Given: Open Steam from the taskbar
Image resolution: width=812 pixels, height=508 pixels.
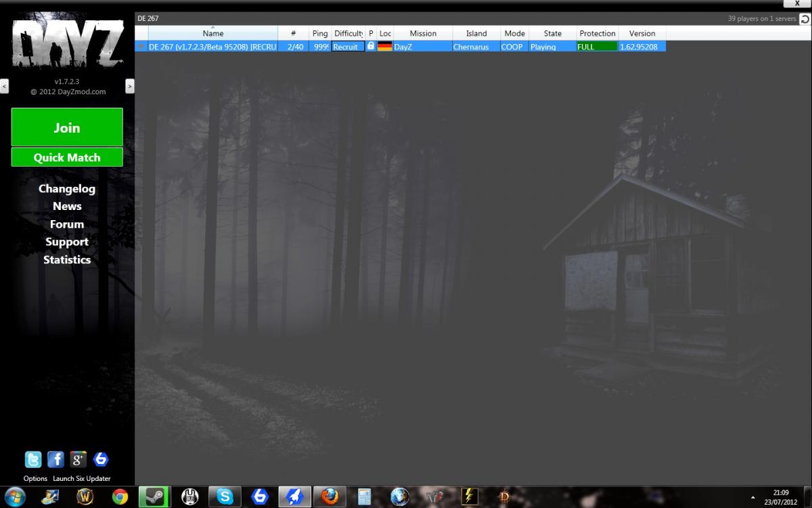Looking at the screenshot, I should point(154,496).
